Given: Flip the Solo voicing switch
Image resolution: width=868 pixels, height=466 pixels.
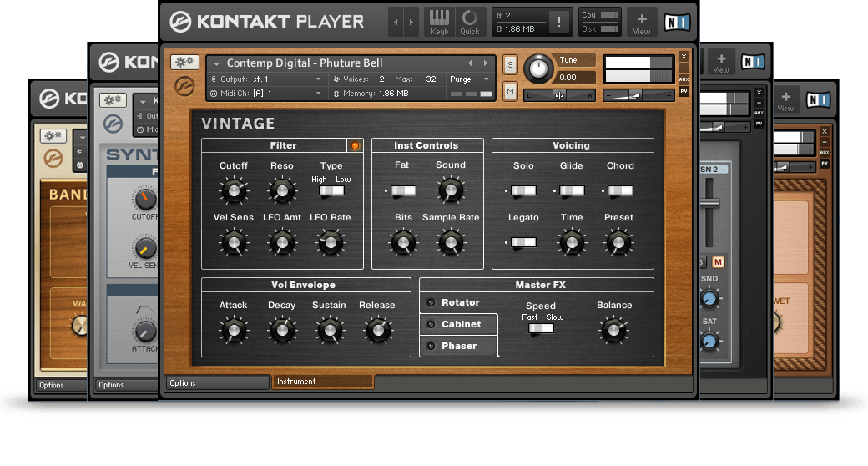Looking at the screenshot, I should [x=523, y=191].
